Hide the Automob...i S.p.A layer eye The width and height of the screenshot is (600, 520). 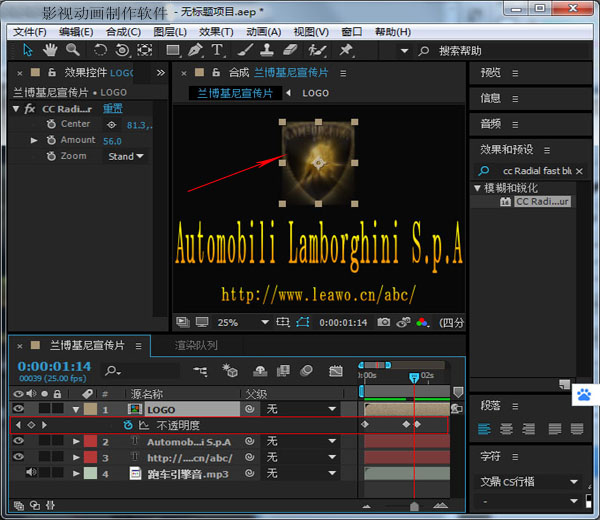(18, 441)
